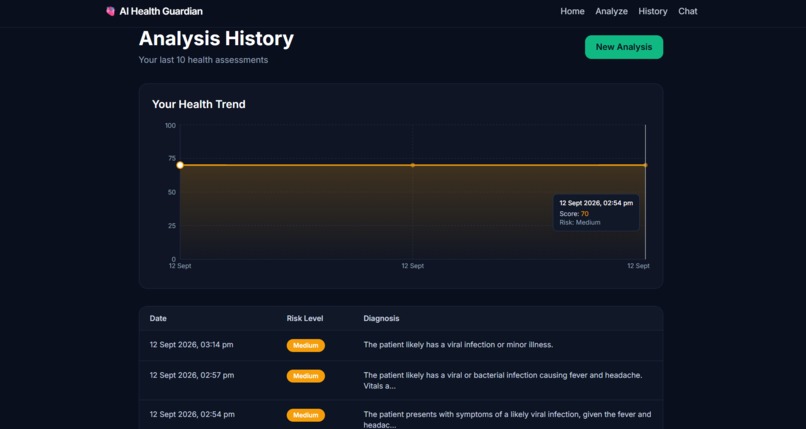Viewport: 806px width, 429px height.
Task: Click the y-axis label 75
Action: (172, 159)
